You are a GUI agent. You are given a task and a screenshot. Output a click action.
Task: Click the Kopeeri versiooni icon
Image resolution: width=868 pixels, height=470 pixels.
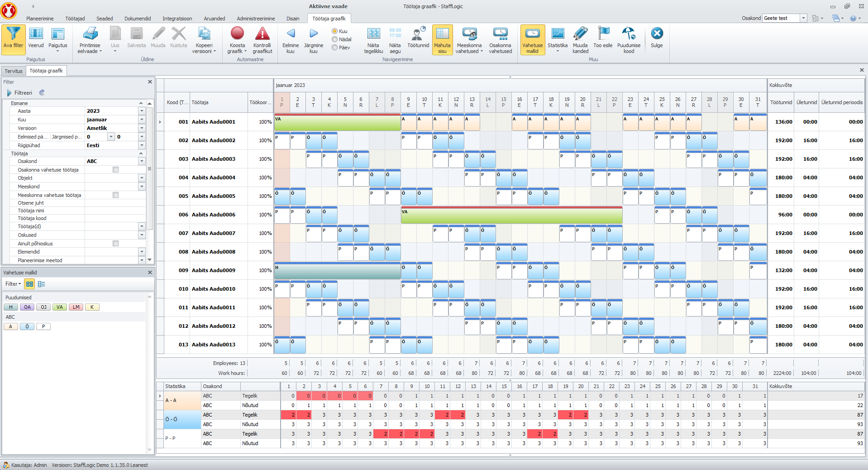click(x=204, y=34)
